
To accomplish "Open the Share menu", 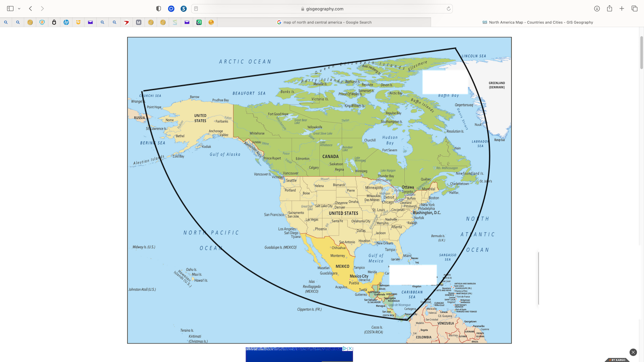I will point(609,9).
